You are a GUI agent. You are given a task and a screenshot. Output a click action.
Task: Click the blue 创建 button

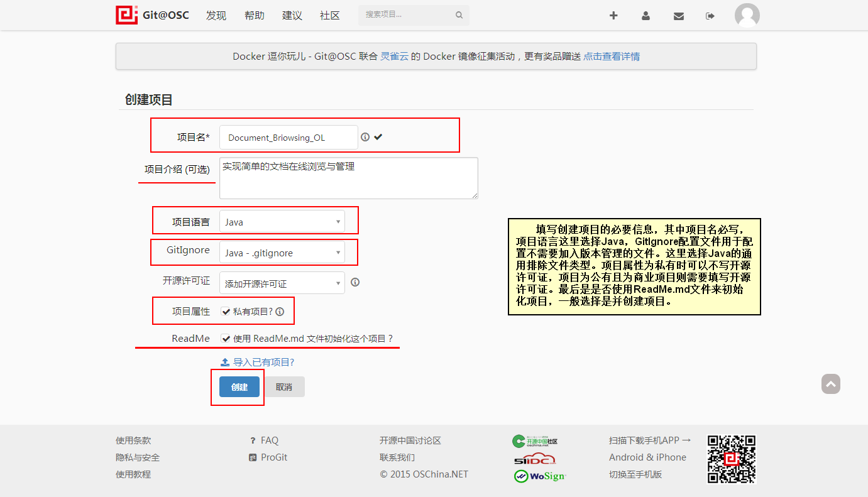pos(239,387)
